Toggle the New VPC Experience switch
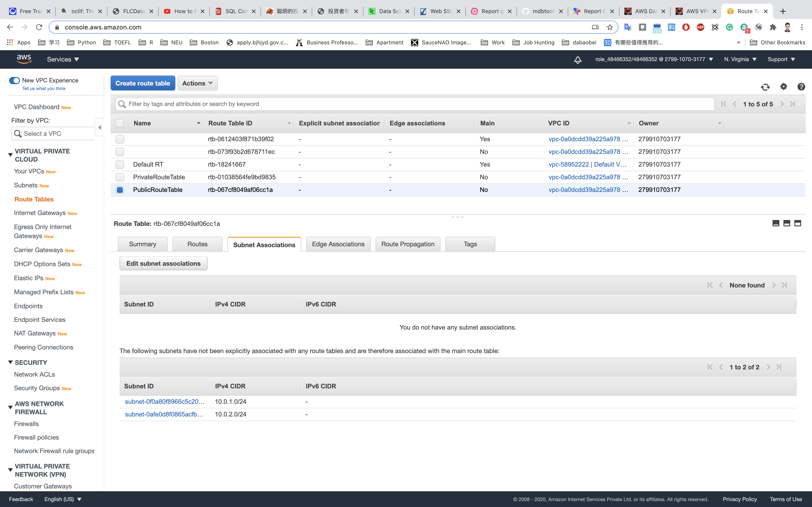Screen dimensions: 812x507 pyautogui.click(x=14, y=81)
